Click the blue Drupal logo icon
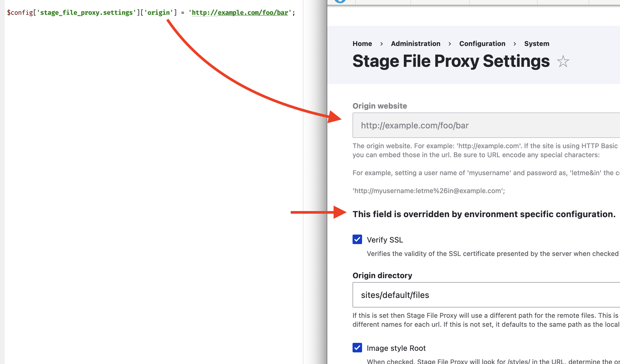 tap(340, 1)
